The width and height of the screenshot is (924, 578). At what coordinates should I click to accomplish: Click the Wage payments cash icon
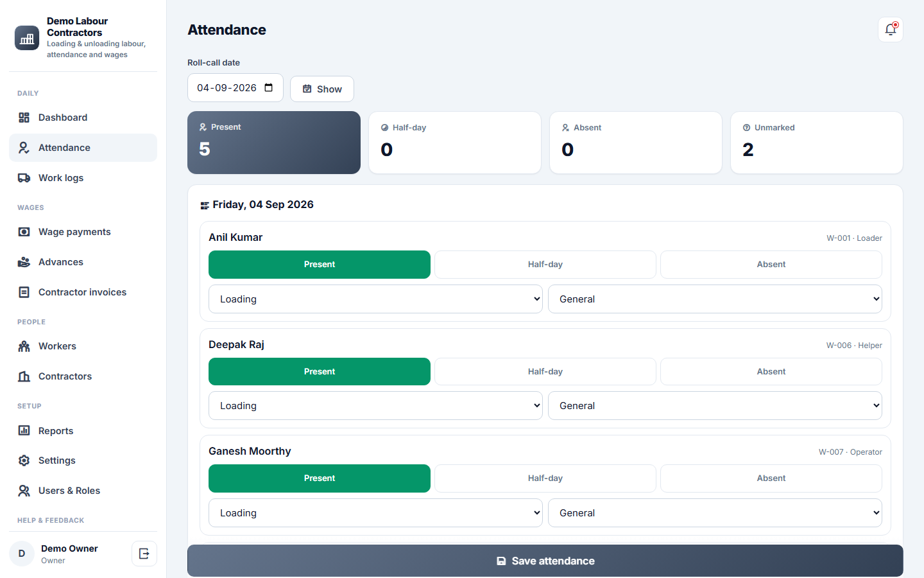pos(24,232)
